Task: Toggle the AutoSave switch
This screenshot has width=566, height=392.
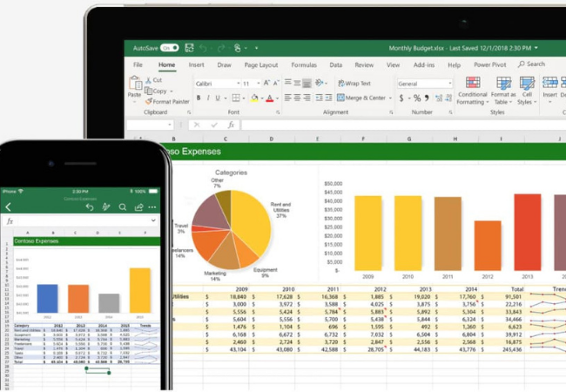Action: pyautogui.click(x=169, y=47)
